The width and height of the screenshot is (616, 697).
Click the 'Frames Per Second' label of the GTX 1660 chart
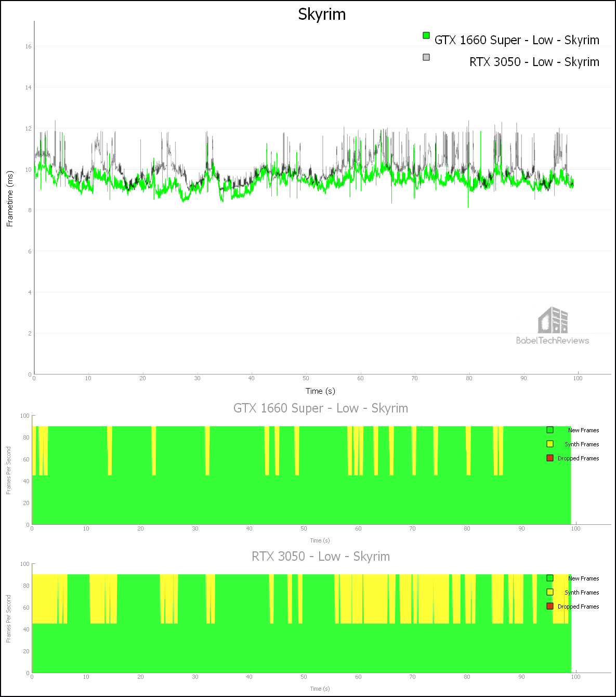pyautogui.click(x=8, y=470)
